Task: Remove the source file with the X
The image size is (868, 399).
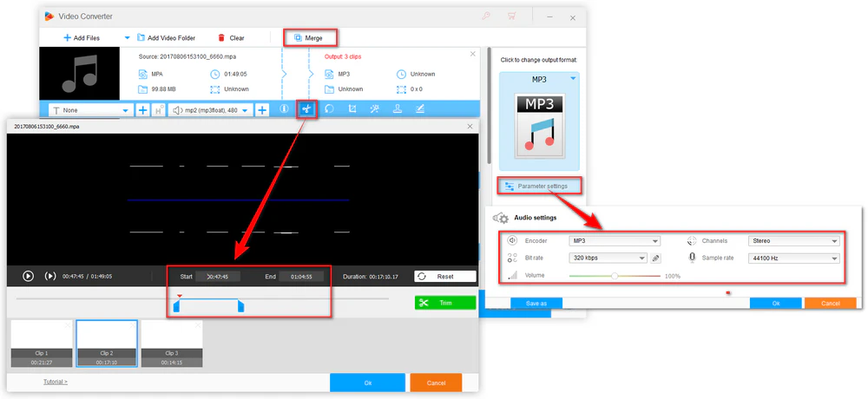Action: (x=473, y=54)
